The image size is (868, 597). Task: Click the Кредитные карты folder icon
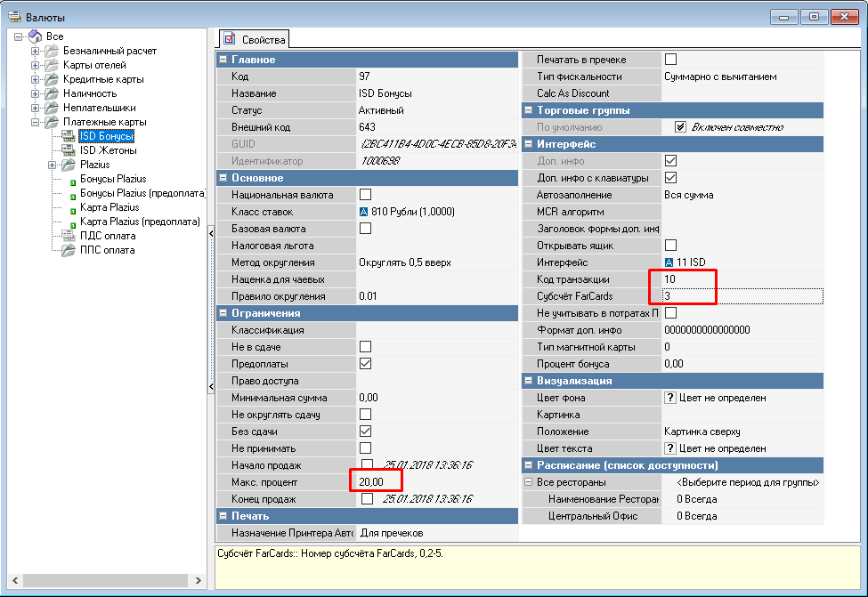click(x=53, y=79)
